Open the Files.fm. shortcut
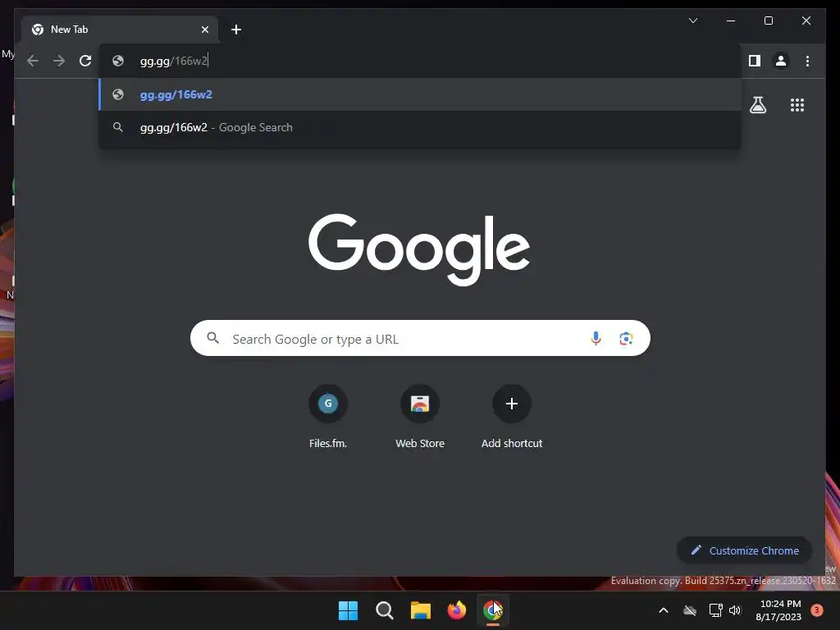Viewport: 840px width, 630px height. tap(328, 416)
